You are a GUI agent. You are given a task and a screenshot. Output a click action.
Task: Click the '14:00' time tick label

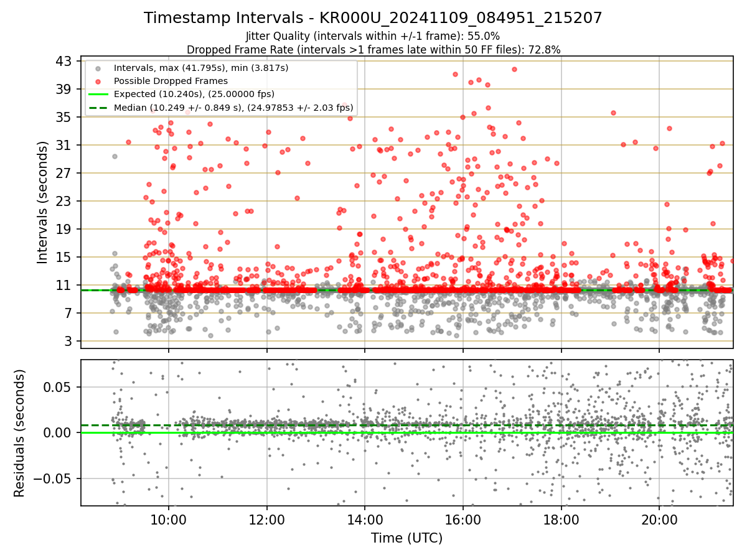[365, 520]
